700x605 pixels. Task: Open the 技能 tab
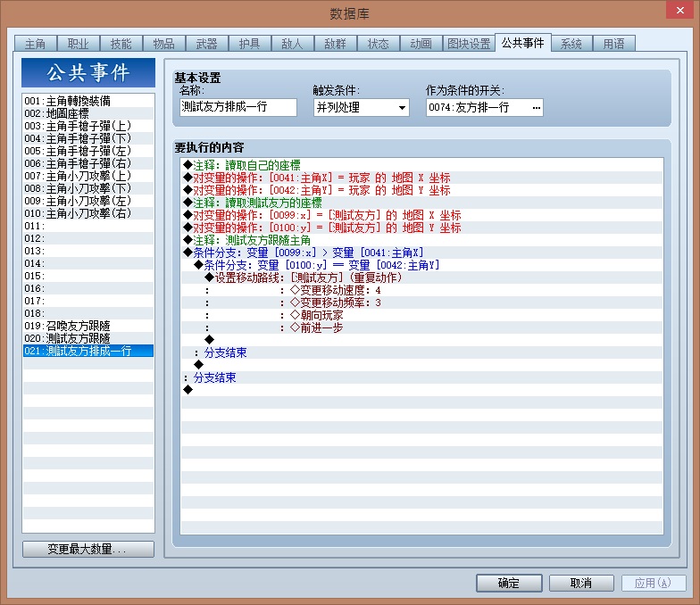[x=121, y=44]
